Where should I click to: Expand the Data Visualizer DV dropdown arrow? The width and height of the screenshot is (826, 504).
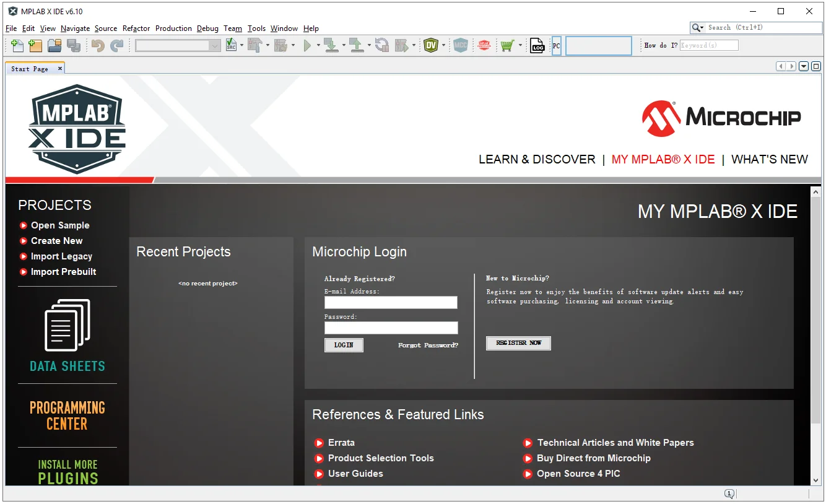pyautogui.click(x=443, y=45)
